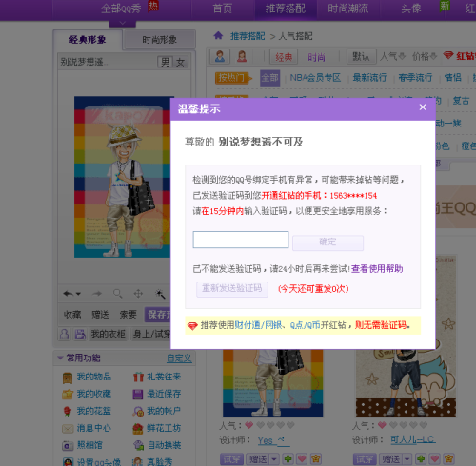Click the verification code input field

[x=241, y=240]
